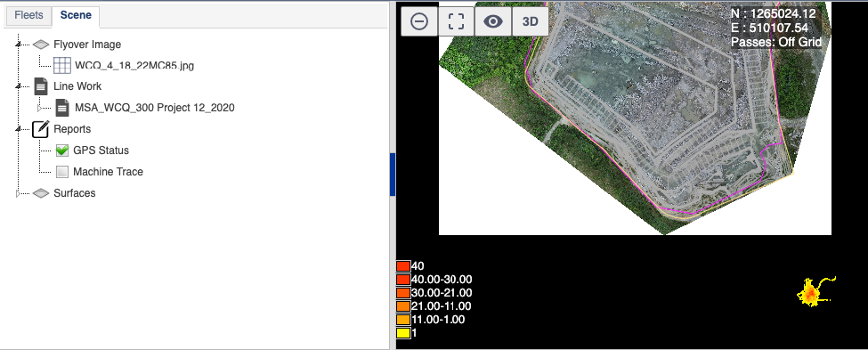Collapse the Line Work node
Image resolution: width=868 pixels, height=350 pixels.
pyautogui.click(x=19, y=86)
